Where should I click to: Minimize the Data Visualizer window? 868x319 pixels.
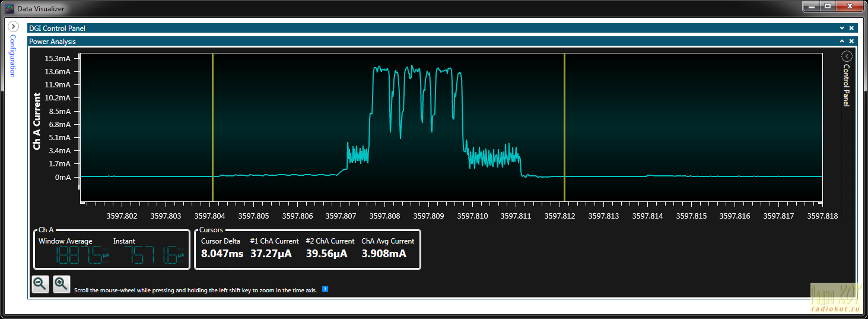click(x=811, y=6)
